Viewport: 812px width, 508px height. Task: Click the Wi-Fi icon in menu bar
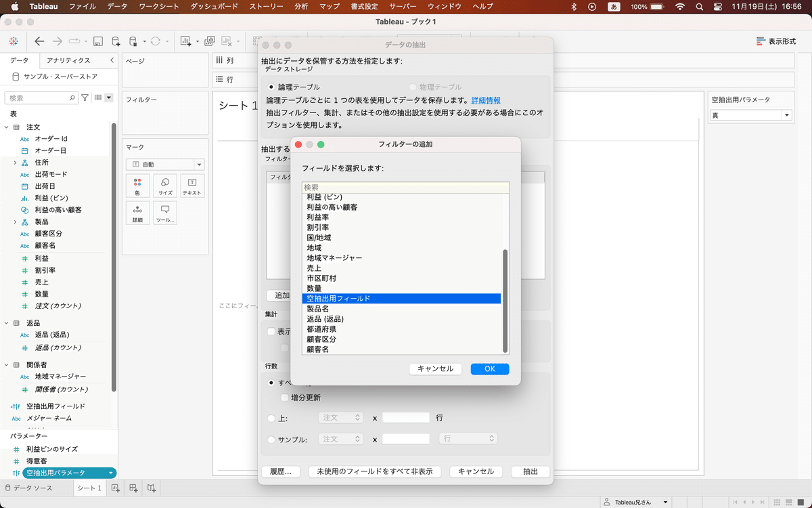679,6
